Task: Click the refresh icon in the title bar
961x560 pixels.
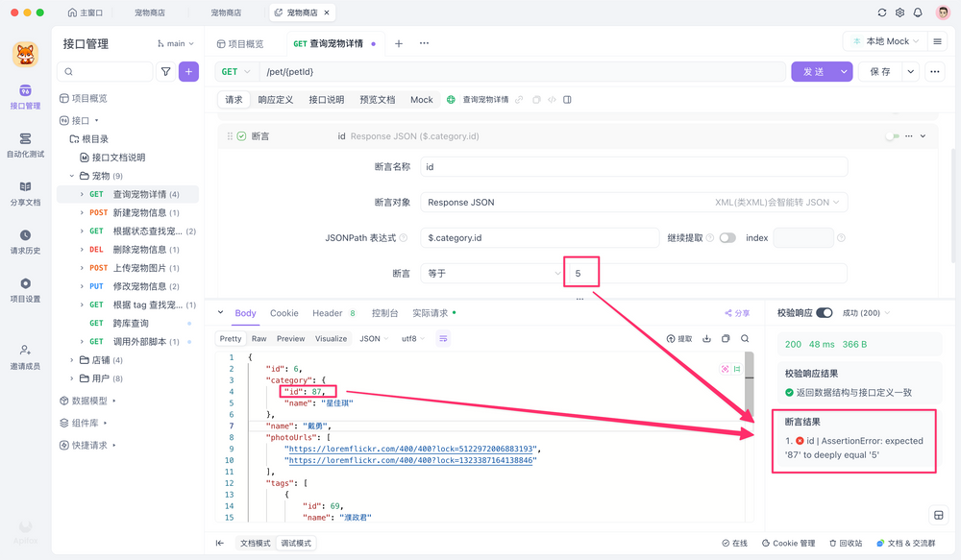Action: click(881, 13)
